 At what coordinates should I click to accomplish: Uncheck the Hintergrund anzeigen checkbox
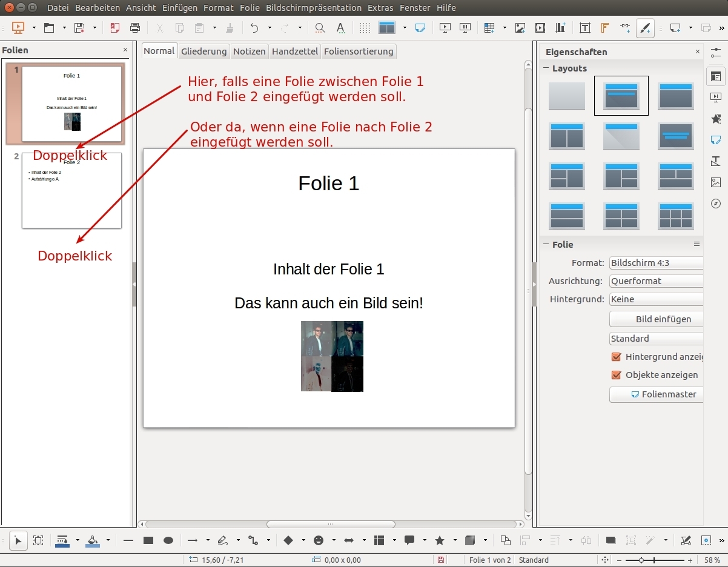617,357
